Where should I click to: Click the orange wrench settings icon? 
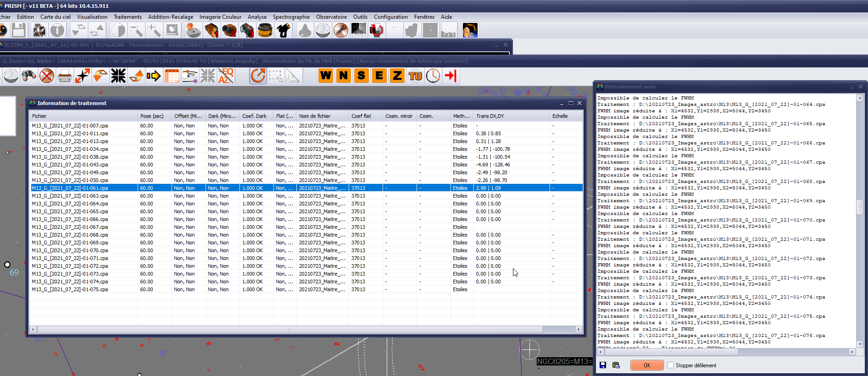click(341, 30)
